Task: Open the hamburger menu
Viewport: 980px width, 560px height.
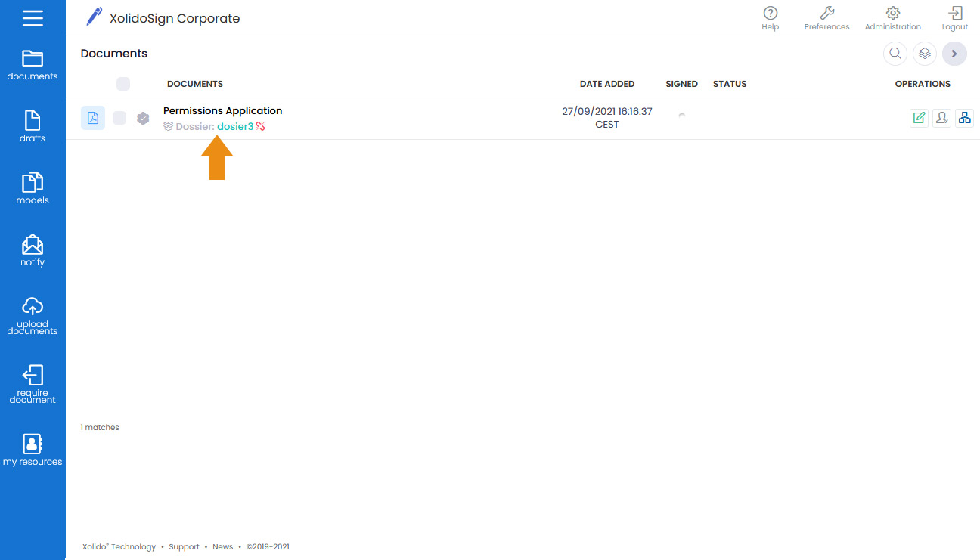Action: pyautogui.click(x=33, y=18)
